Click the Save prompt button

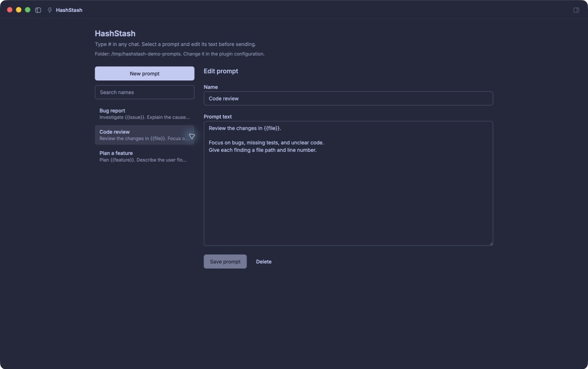(225, 261)
